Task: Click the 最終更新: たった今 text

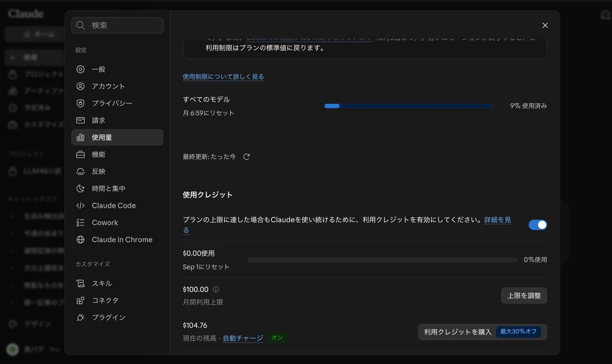Action: [x=209, y=157]
